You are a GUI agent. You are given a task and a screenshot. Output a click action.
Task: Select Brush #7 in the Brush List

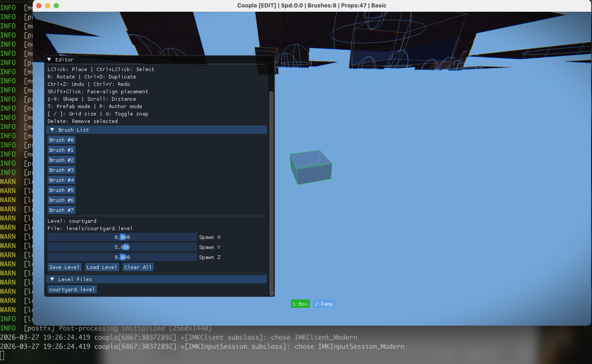point(61,210)
